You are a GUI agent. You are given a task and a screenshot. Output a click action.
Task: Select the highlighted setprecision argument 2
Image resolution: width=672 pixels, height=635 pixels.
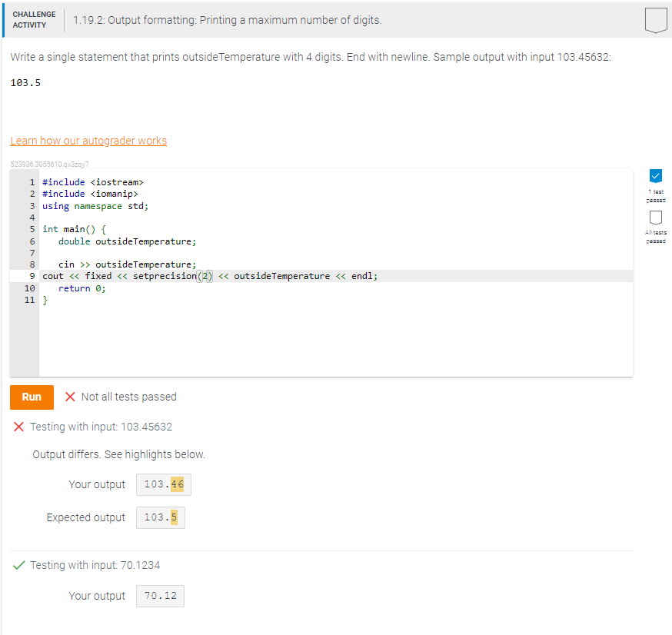(x=205, y=275)
